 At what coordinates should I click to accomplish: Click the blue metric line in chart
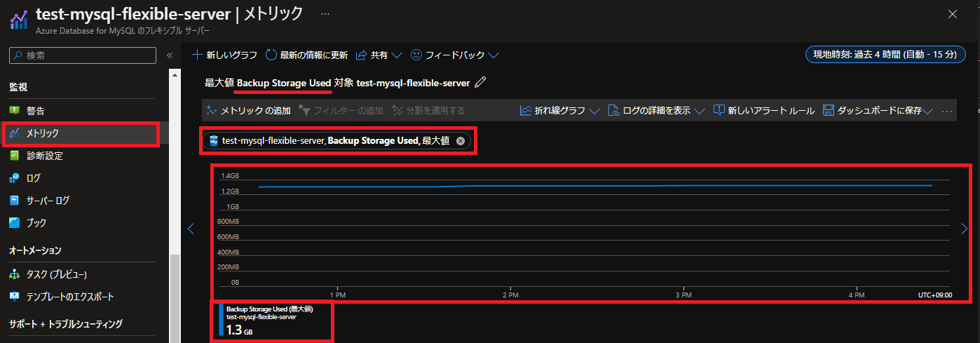click(596, 186)
